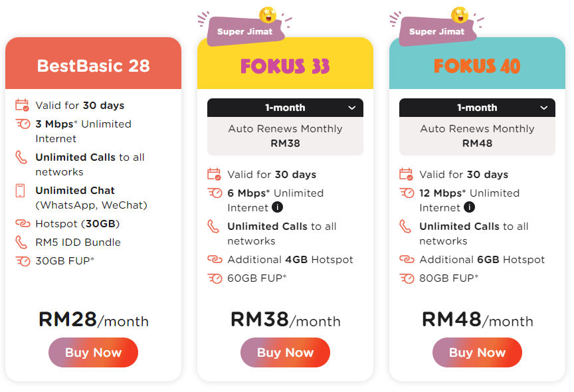Click the FOKUS 40 hotspot link icon
574x392 pixels.
406,260
